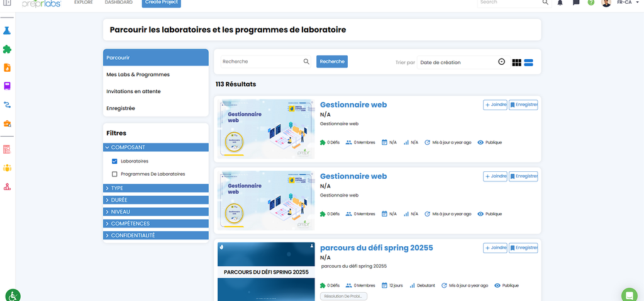Click the 0 Défis puzzle icon on parcours du défi
The width and height of the screenshot is (644, 301).
[323, 285]
